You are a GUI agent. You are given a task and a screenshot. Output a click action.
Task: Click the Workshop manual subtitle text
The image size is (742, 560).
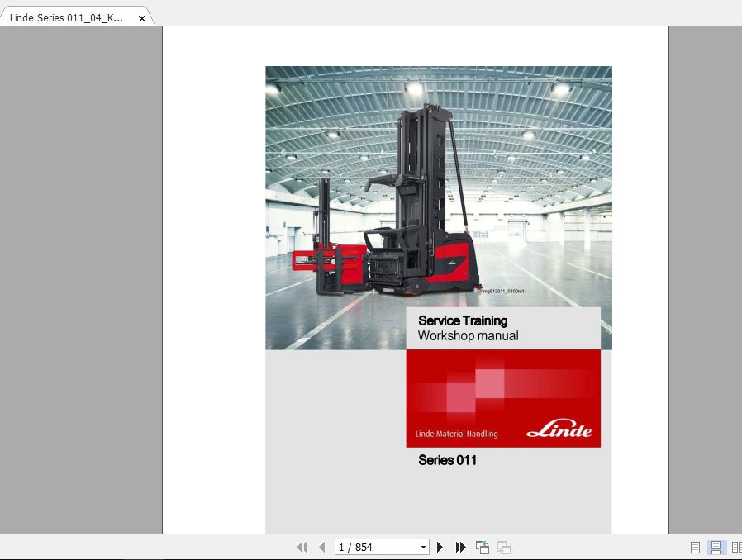(468, 336)
